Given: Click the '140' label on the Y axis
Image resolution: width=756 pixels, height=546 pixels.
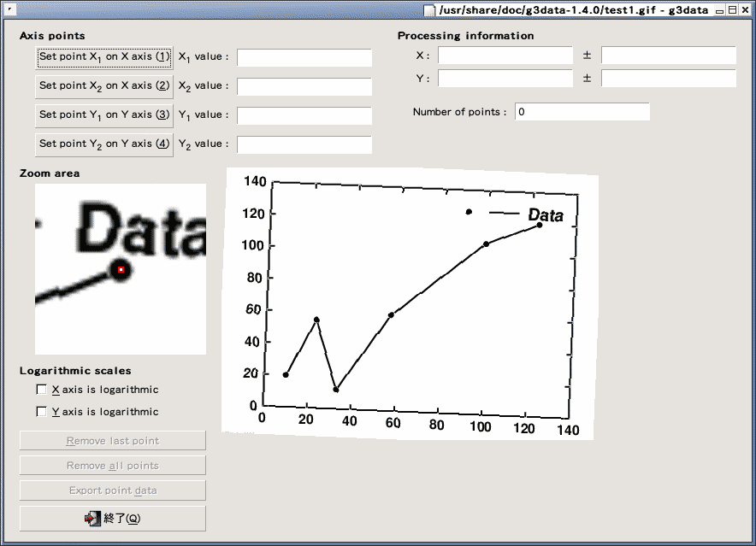Looking at the screenshot, I should click(255, 182).
